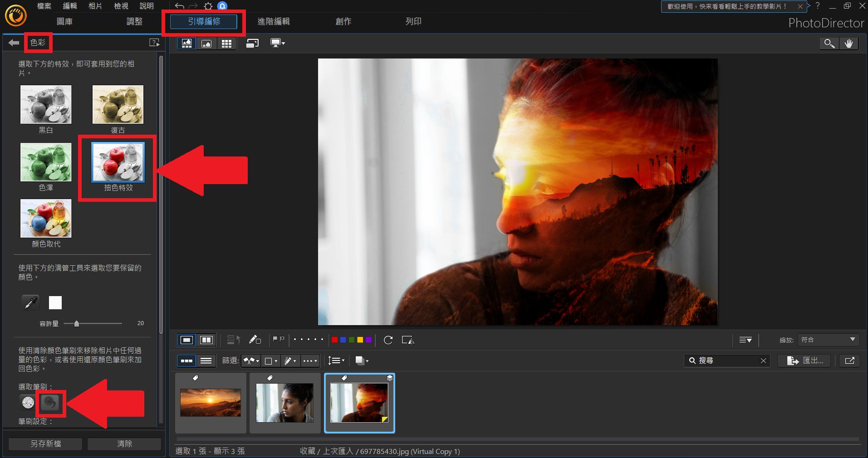Click the redo arrow icon
Viewport: 868px width, 458px height.
tap(193, 6)
